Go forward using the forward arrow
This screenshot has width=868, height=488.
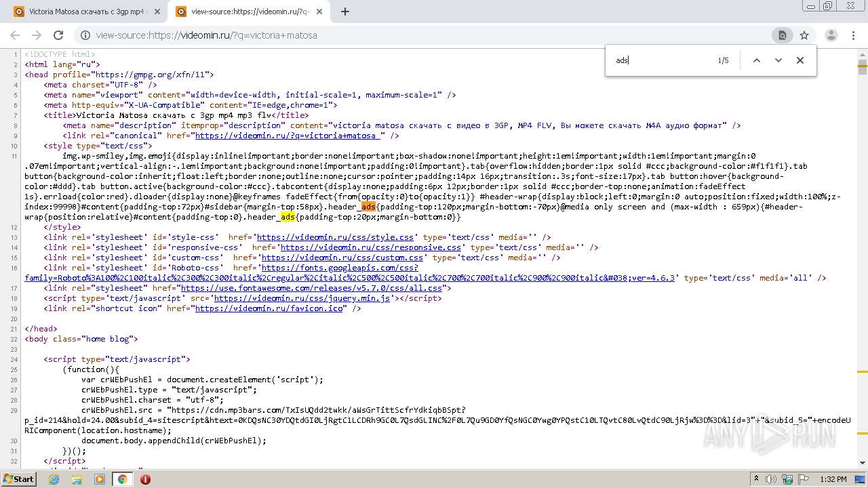[x=37, y=35]
